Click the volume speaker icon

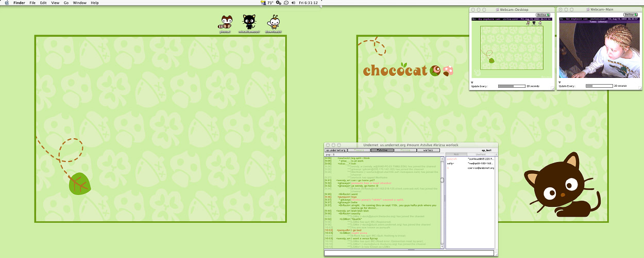click(294, 3)
